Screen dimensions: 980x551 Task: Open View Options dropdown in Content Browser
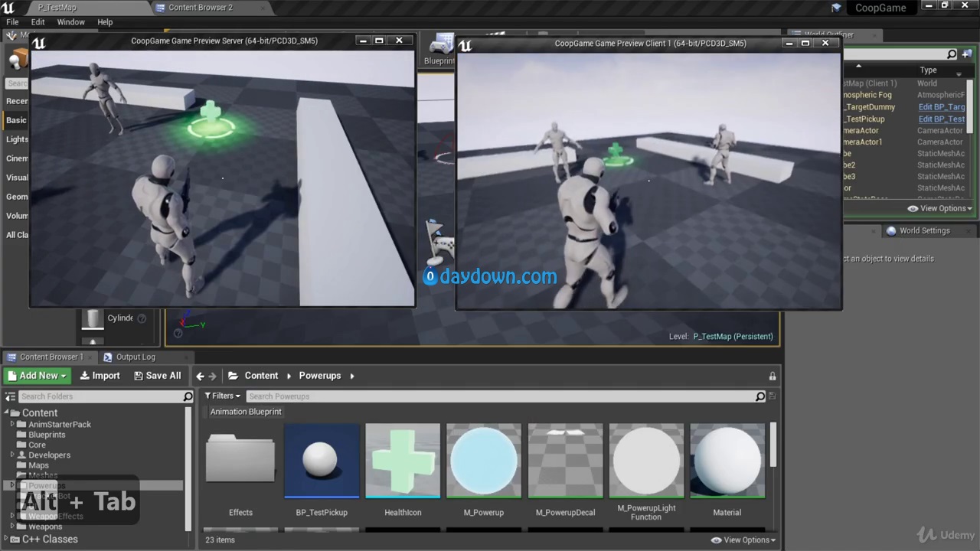[743, 540]
